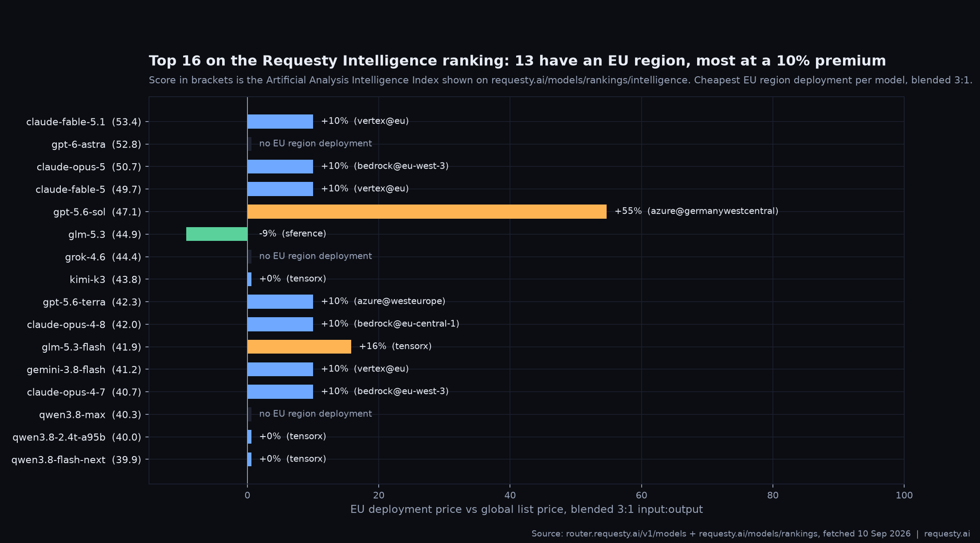Click the blue gemini-3.8-flash bar

click(x=280, y=369)
